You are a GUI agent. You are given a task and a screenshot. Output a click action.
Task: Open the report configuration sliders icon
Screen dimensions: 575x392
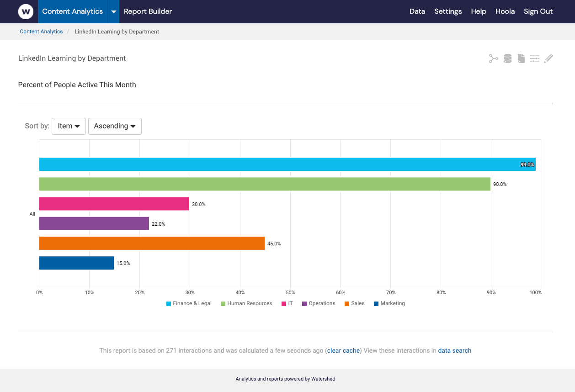[535, 58]
